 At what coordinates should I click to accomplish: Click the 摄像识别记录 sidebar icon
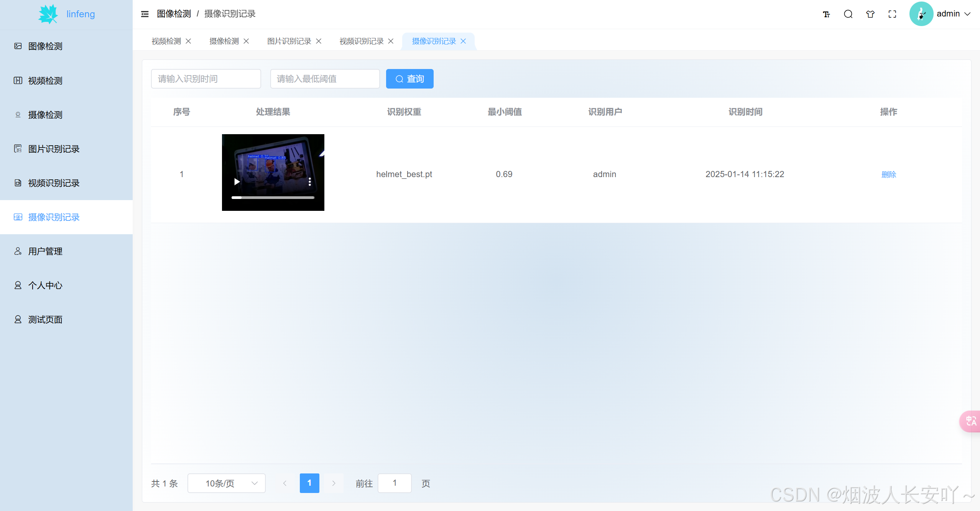18,217
